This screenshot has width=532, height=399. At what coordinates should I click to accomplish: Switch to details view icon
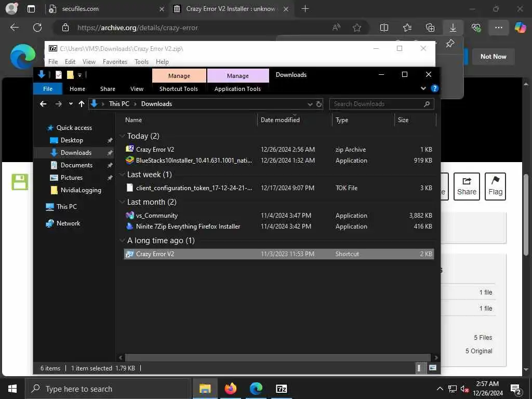click(x=419, y=368)
